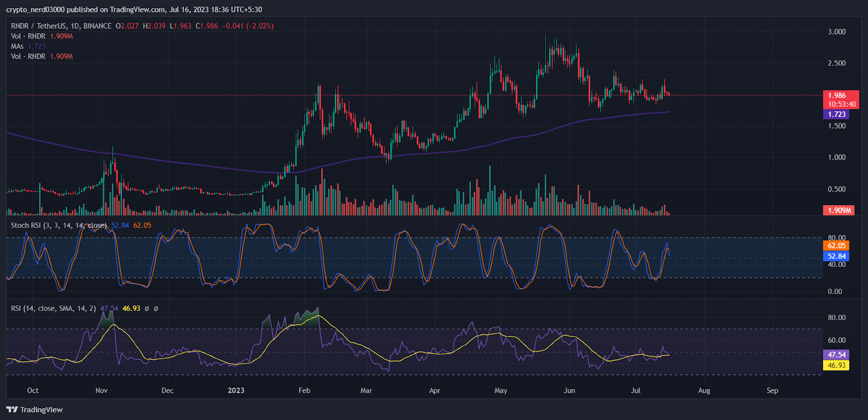Click the Mar label on the time axis
Viewport: 868px width, 420px height.
point(366,391)
